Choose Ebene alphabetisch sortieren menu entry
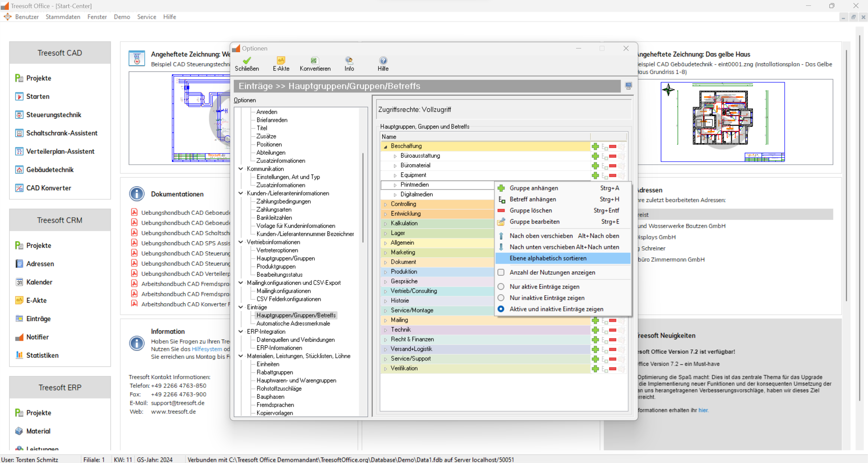This screenshot has width=868, height=463. coord(548,258)
